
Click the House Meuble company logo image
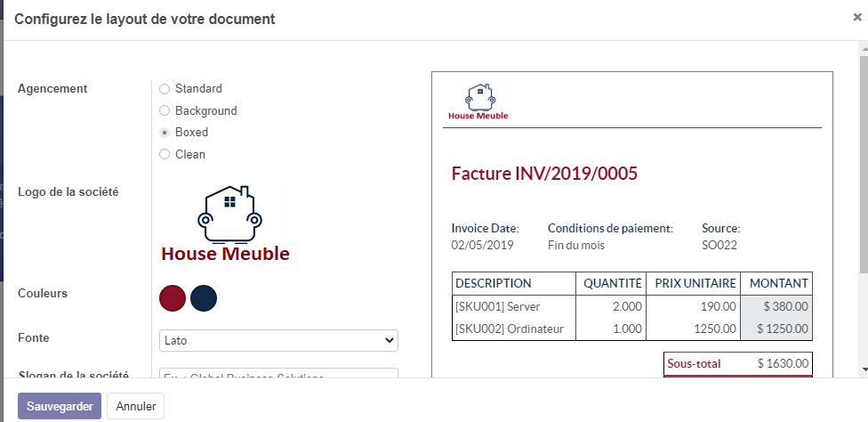pyautogui.click(x=226, y=223)
